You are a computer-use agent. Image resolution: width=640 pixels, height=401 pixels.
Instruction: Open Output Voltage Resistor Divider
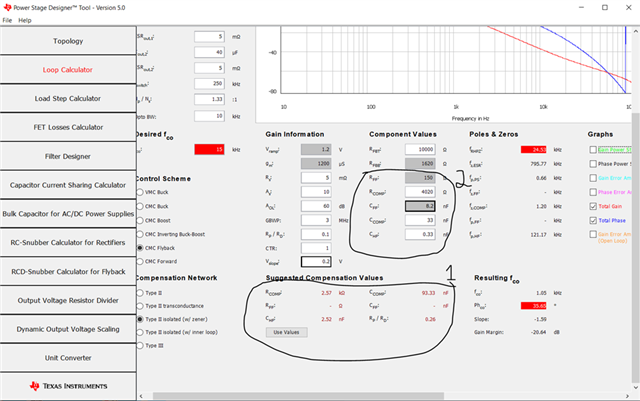click(68, 301)
